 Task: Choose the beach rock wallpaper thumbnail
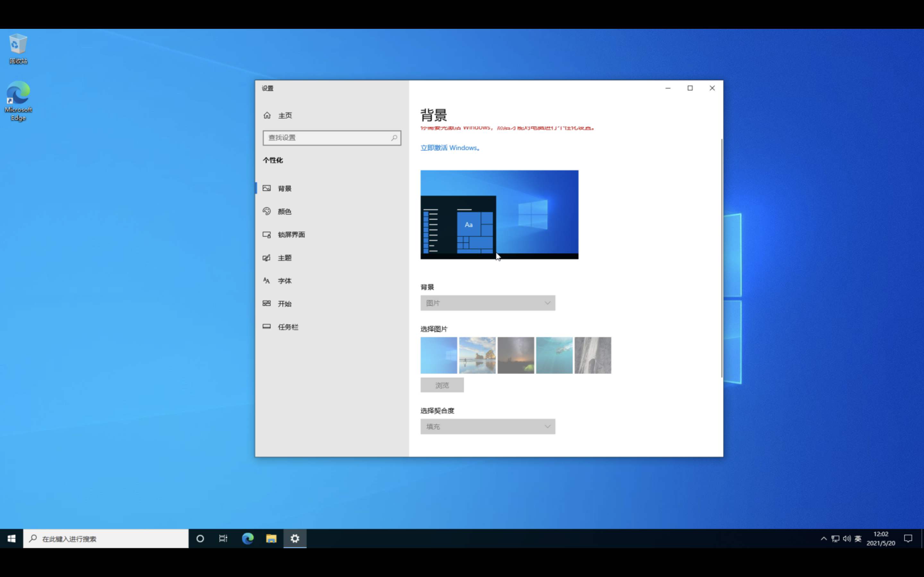[x=477, y=355]
